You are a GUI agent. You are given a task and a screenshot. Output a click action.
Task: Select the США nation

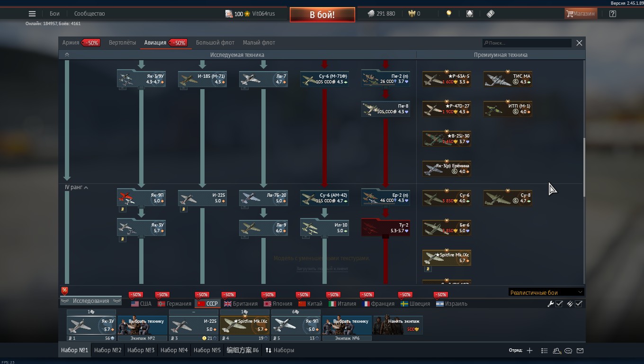[x=142, y=304]
